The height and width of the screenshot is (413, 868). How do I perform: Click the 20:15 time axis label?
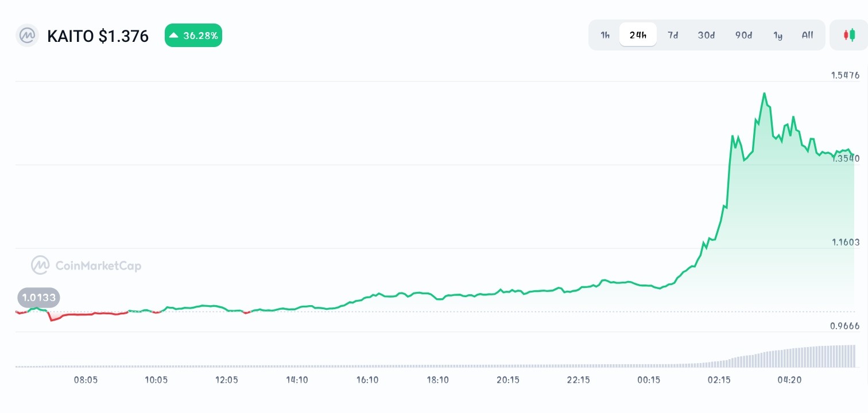(508, 380)
